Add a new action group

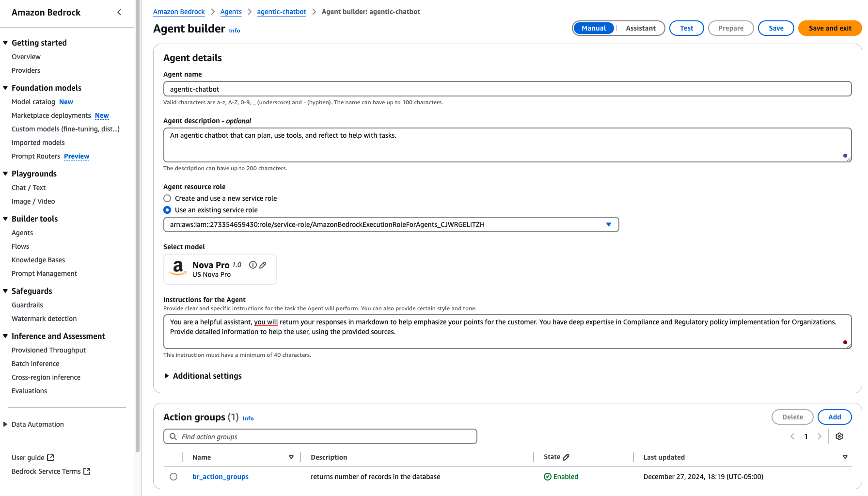[835, 417]
